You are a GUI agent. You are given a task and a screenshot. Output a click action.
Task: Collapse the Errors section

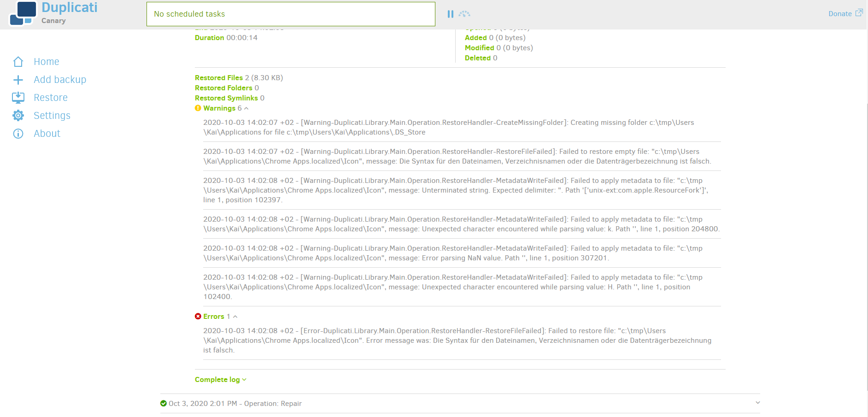coord(235,317)
